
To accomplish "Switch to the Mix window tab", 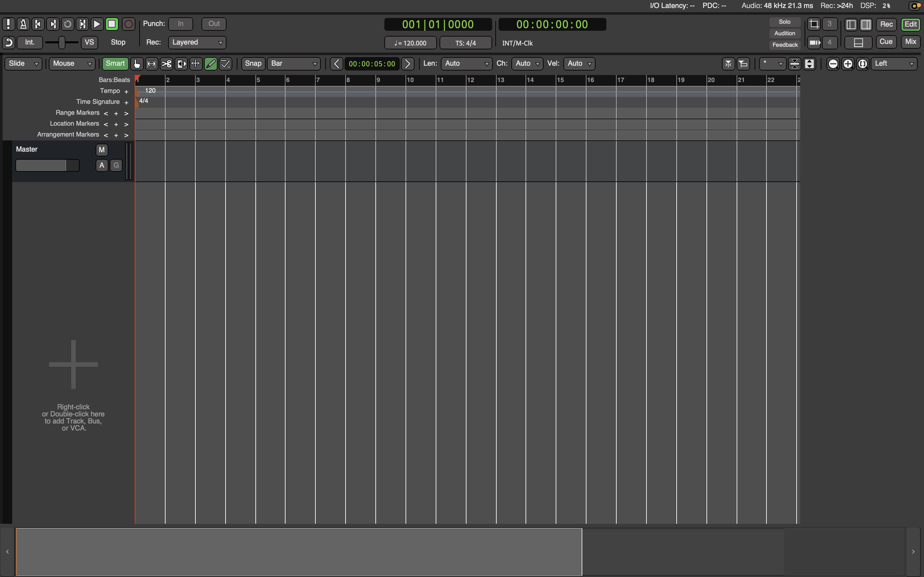I will pyautogui.click(x=911, y=42).
